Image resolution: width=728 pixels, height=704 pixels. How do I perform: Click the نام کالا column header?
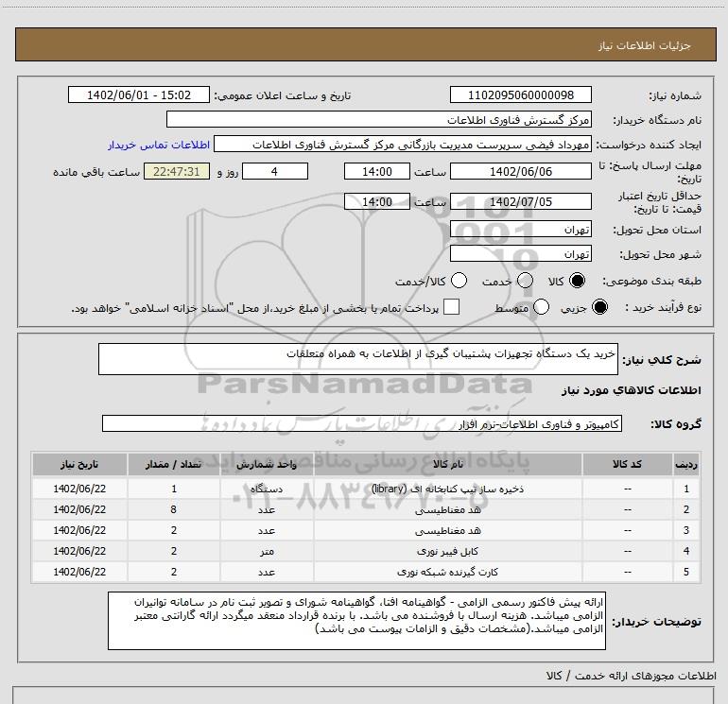coord(448,465)
